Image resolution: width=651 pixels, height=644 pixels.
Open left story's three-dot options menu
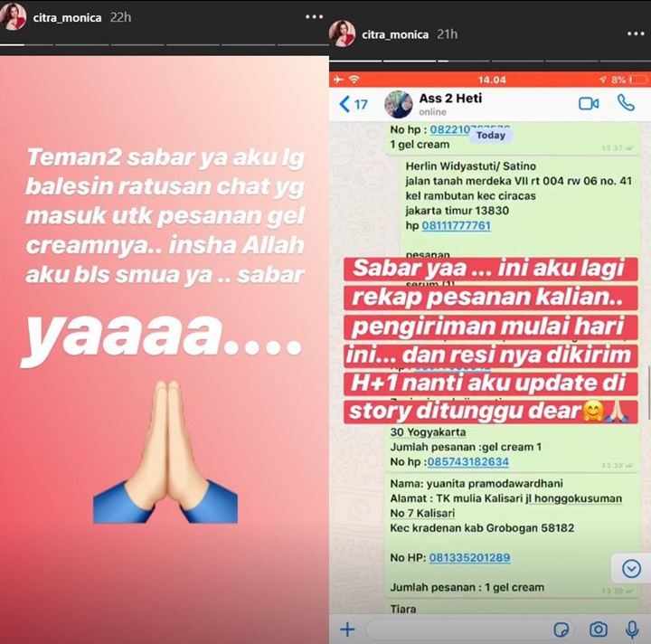click(314, 17)
